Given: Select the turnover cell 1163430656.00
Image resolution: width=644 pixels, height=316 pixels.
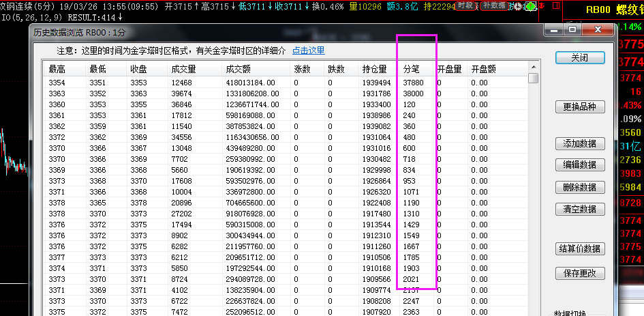Looking at the screenshot, I should pyautogui.click(x=252, y=137).
